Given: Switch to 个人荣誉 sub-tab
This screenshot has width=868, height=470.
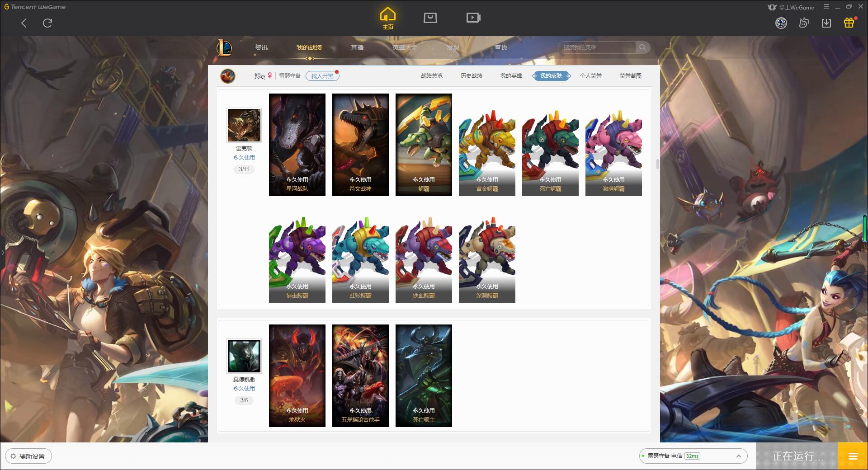Looking at the screenshot, I should tap(591, 76).
